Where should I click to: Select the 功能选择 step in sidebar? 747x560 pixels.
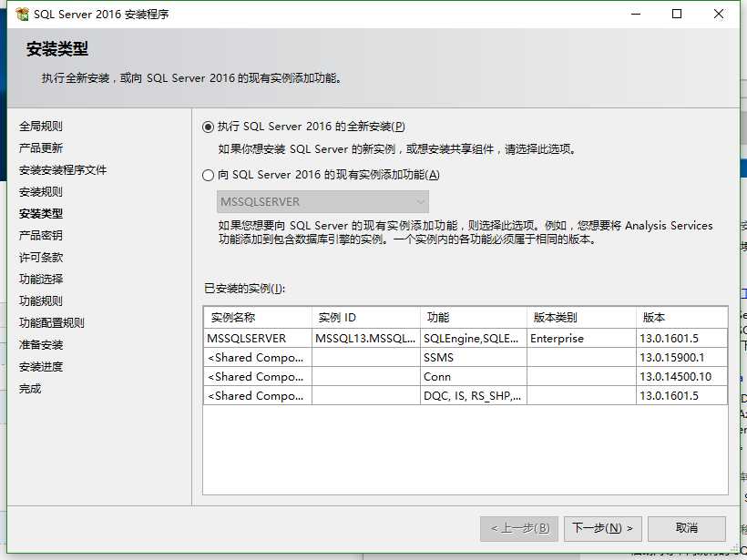click(41, 279)
